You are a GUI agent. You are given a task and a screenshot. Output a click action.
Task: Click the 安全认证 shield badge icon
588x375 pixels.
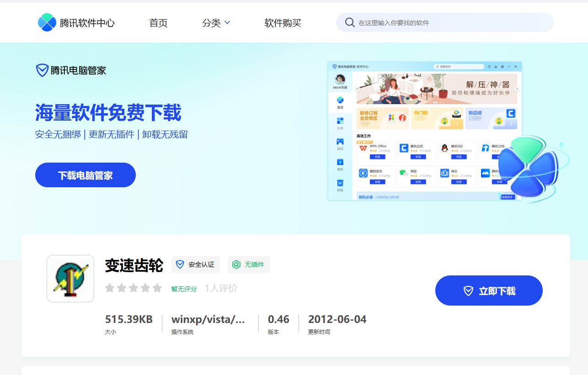click(x=180, y=264)
